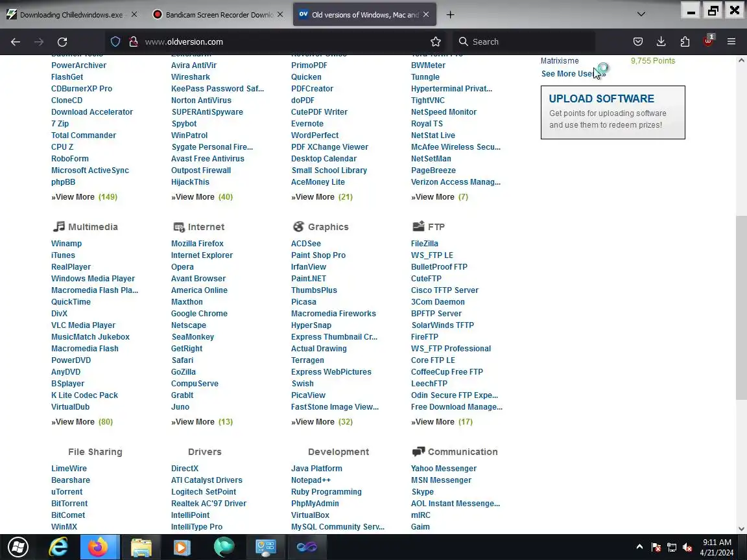Open Windows Start menu
This screenshot has width=747, height=560.
(18, 547)
